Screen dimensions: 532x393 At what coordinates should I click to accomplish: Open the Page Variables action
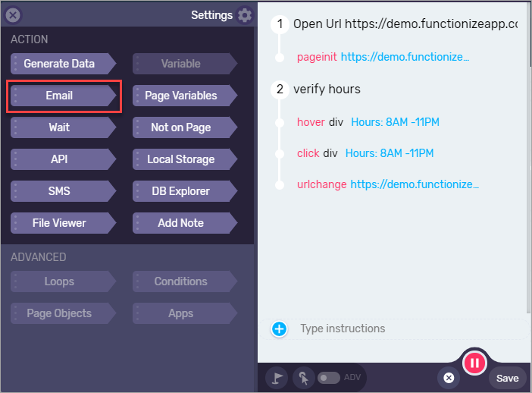coord(185,96)
